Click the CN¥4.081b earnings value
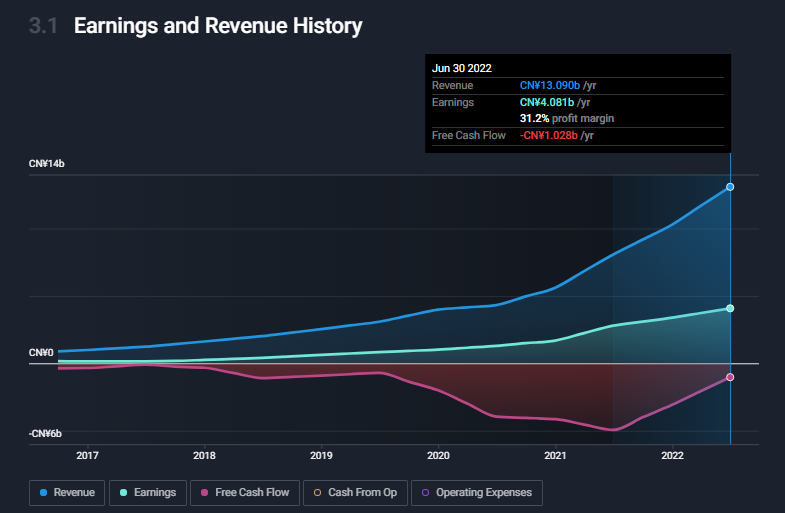785x513 pixels. coord(547,102)
